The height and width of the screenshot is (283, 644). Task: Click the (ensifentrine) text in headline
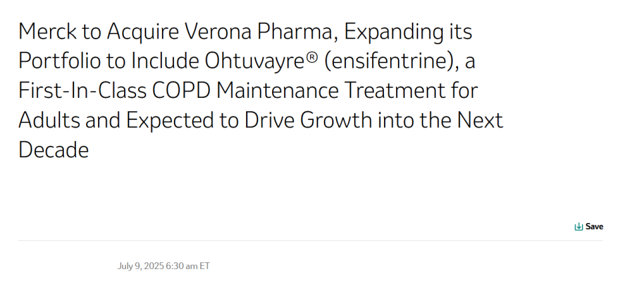tap(392, 61)
